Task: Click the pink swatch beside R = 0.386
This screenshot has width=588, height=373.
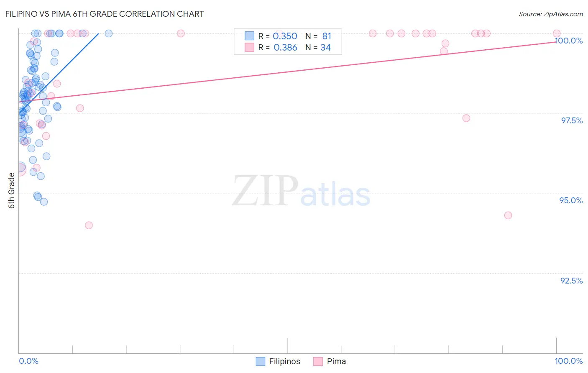Action: click(249, 47)
